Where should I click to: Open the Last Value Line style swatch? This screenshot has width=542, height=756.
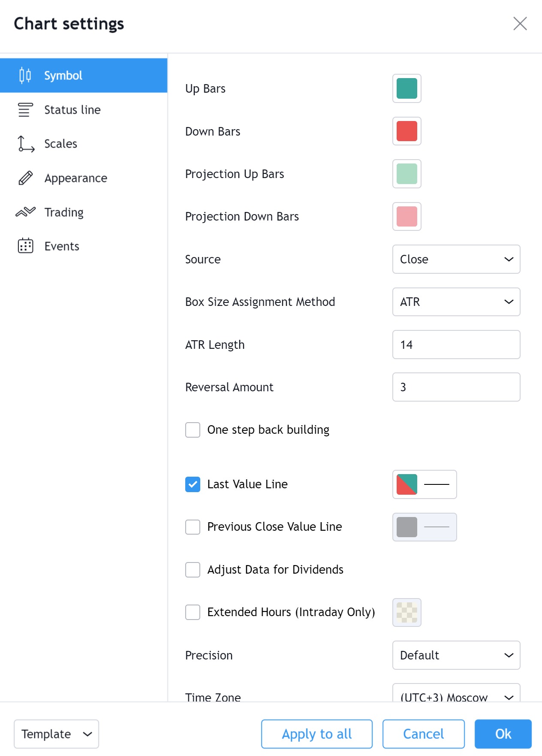tap(425, 484)
